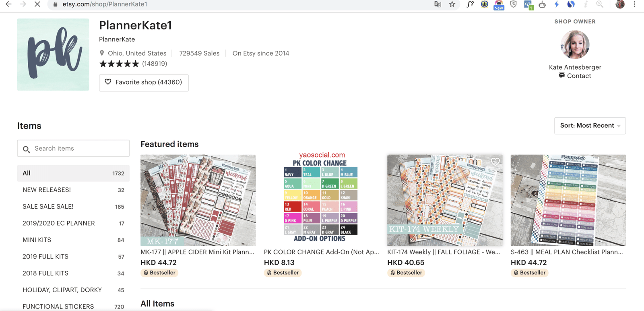Image resolution: width=644 pixels, height=311 pixels.
Task: Open the Sort: Most Recent dropdown
Action: [x=590, y=126]
